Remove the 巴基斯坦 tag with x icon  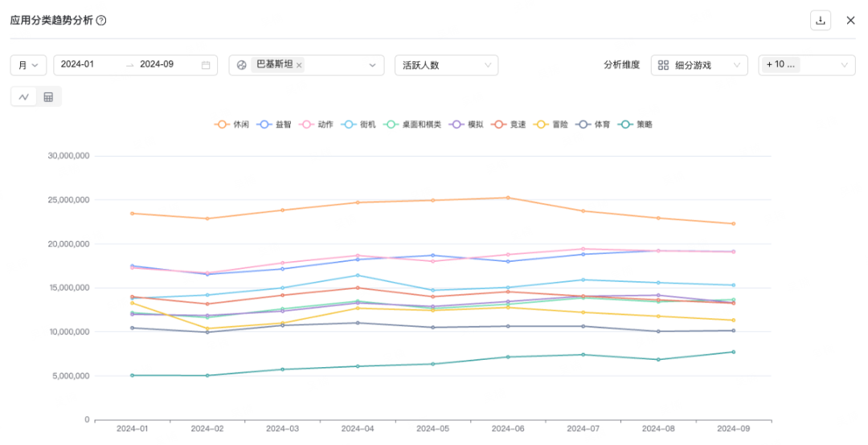(299, 65)
